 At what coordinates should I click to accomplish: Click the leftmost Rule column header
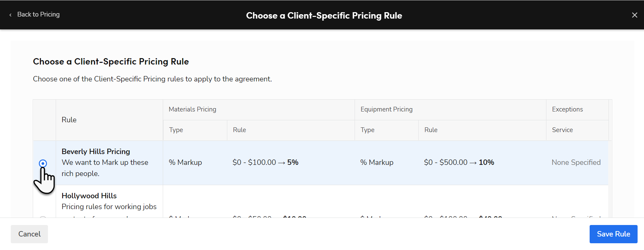tap(69, 120)
